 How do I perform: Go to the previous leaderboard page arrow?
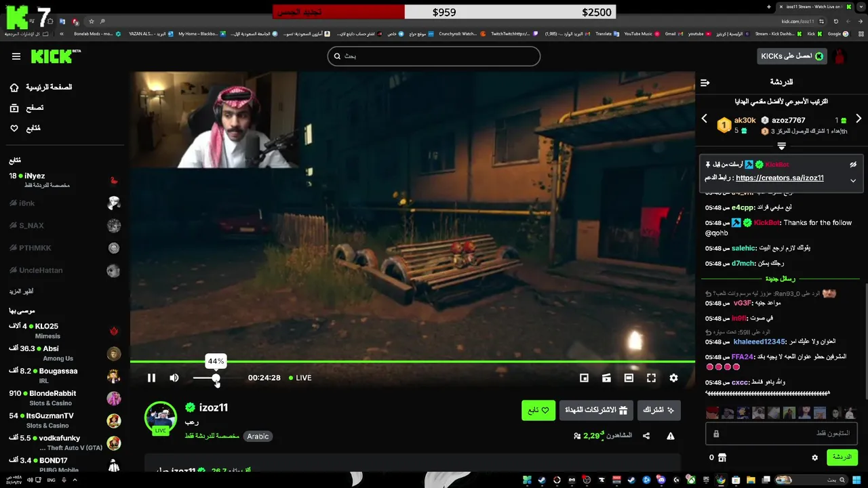coord(704,119)
